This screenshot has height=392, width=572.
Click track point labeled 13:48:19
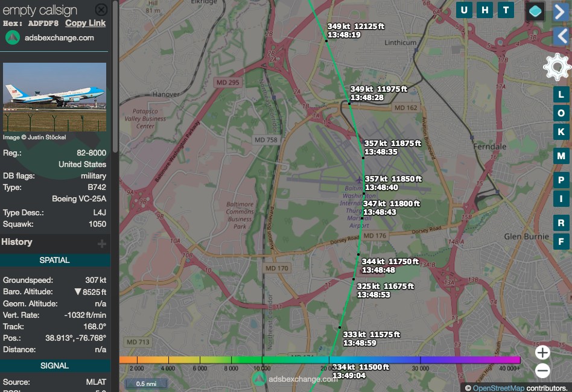tap(326, 41)
